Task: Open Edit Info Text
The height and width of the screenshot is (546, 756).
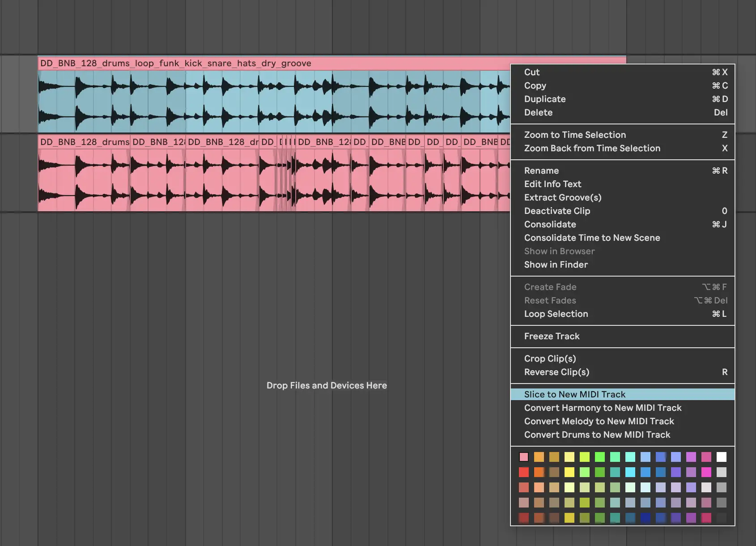Action: pyautogui.click(x=552, y=184)
